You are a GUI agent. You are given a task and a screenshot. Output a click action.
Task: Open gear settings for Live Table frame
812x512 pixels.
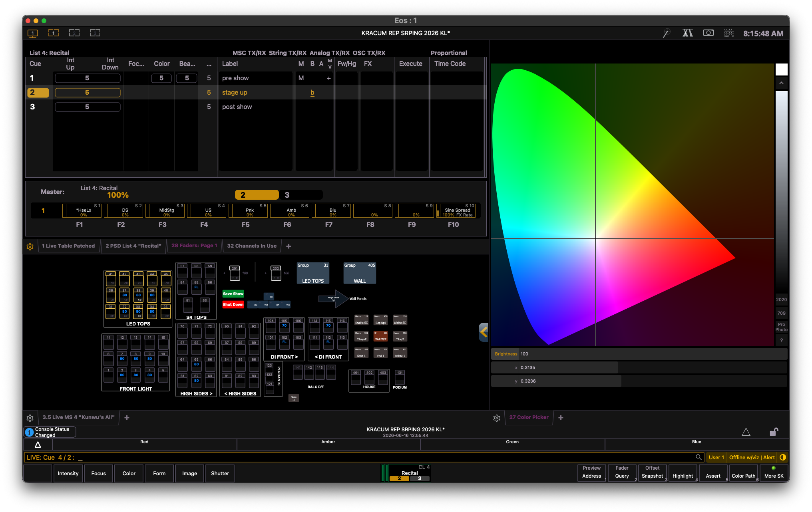click(30, 247)
